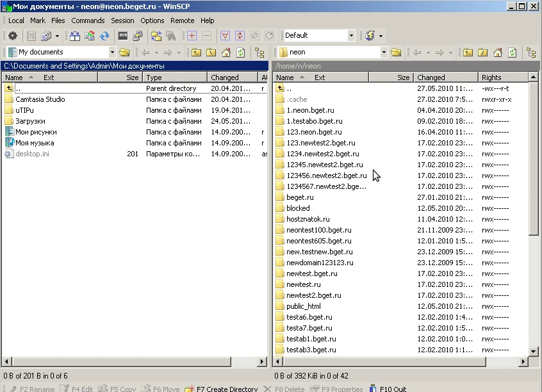
Task: Go to local parent directory icon
Action: tap(196, 53)
